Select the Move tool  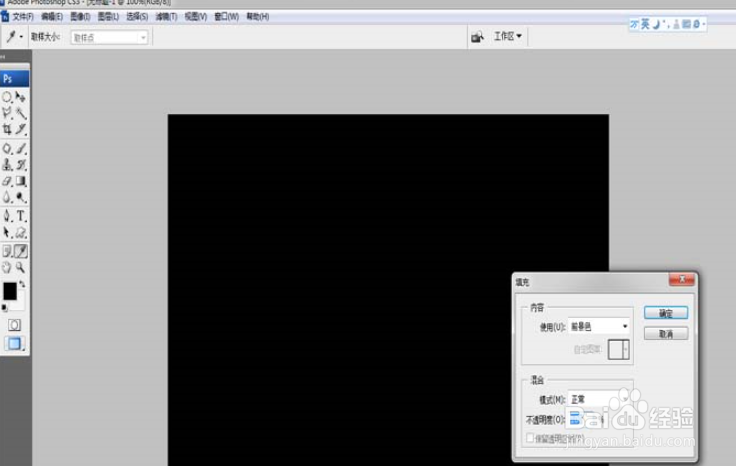coord(21,97)
